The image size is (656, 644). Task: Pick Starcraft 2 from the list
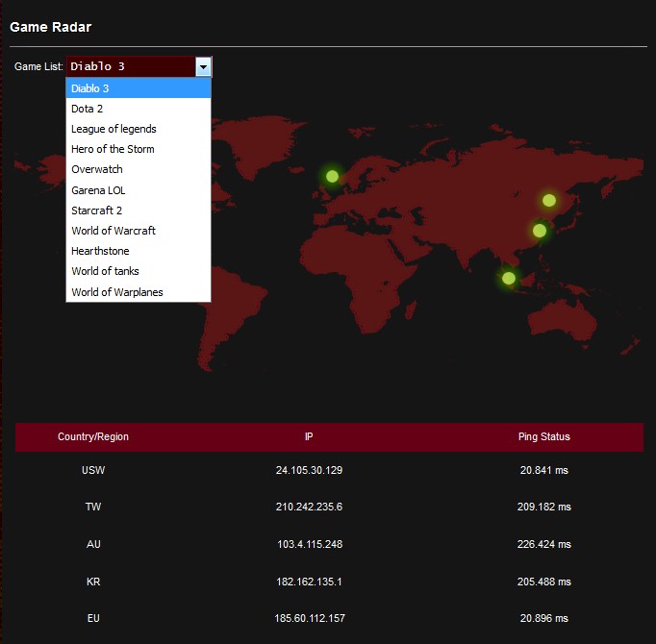(x=139, y=211)
